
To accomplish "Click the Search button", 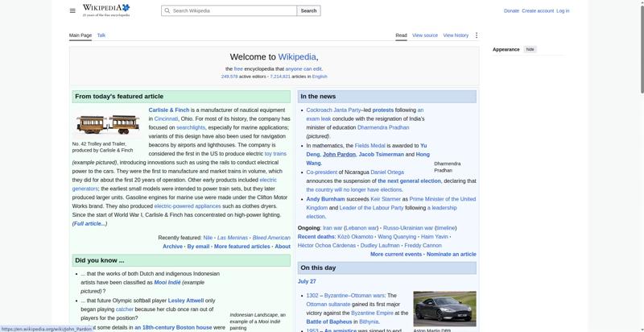I will [308, 10].
